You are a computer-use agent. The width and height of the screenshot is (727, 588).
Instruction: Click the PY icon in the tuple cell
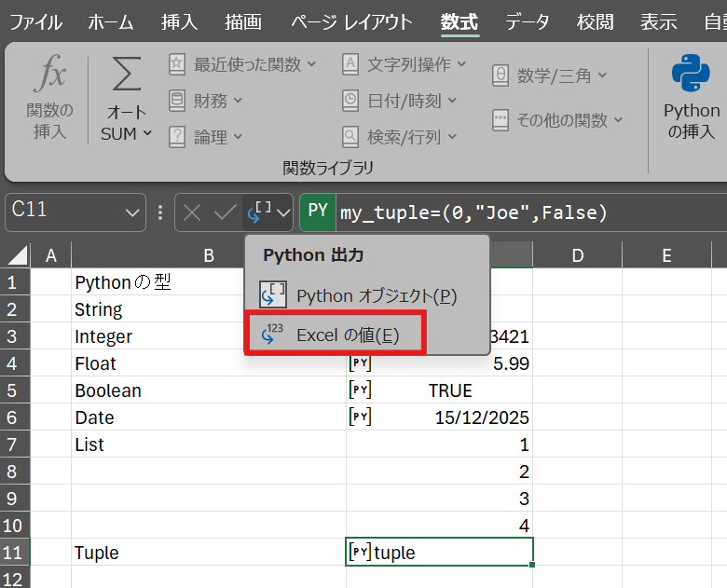click(x=360, y=552)
